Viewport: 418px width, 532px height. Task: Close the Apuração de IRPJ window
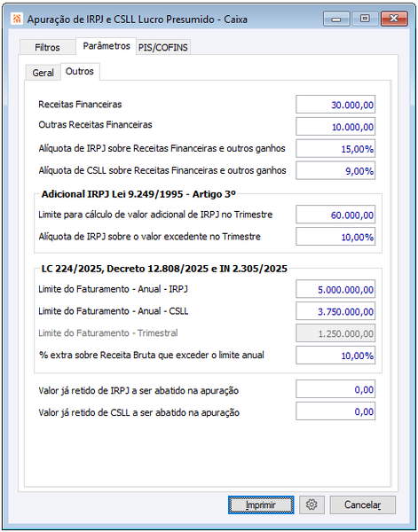point(394,19)
